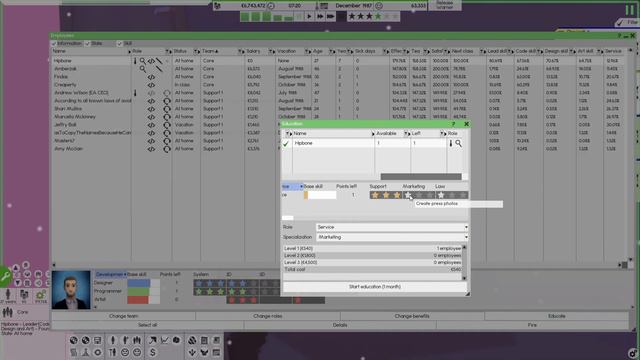
Task: Click the Change benefits button
Action: tap(412, 316)
